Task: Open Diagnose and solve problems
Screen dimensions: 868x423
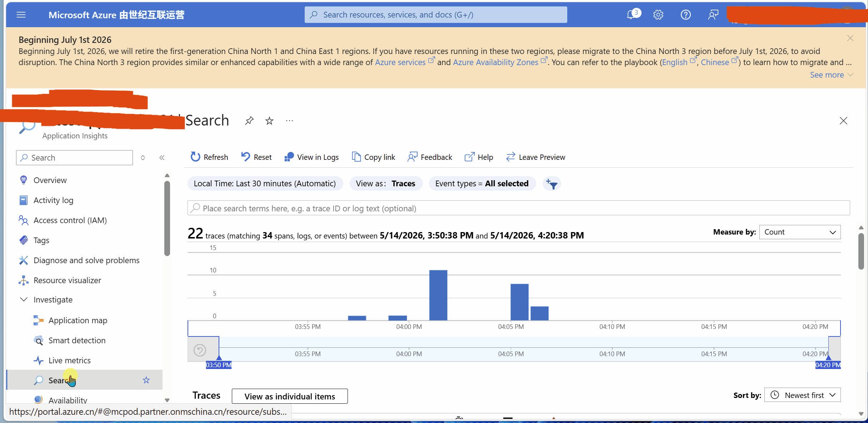Action: tap(86, 260)
